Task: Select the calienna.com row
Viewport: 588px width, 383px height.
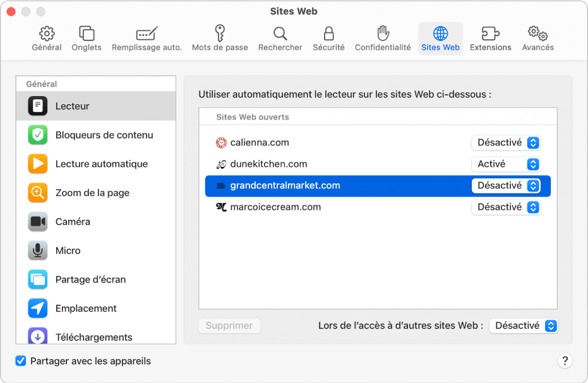Action: click(x=378, y=143)
